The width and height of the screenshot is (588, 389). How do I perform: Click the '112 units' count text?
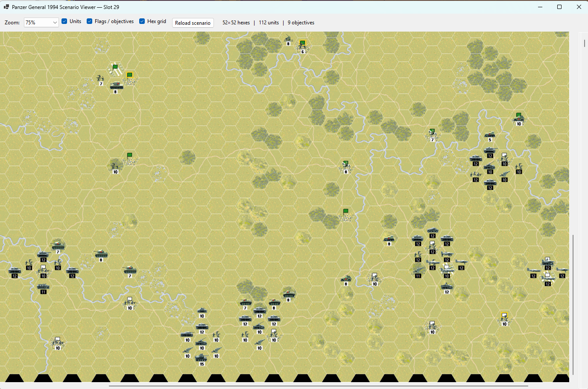click(x=269, y=23)
